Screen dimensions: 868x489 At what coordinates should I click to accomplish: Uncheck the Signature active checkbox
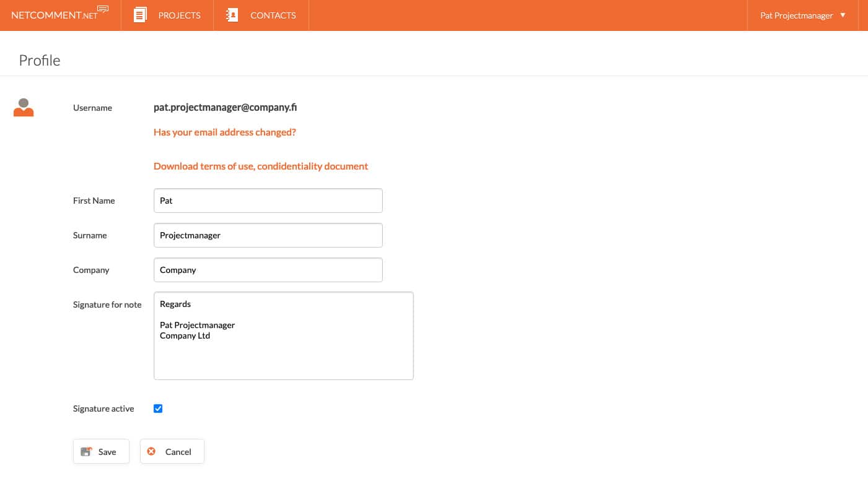[x=158, y=409]
